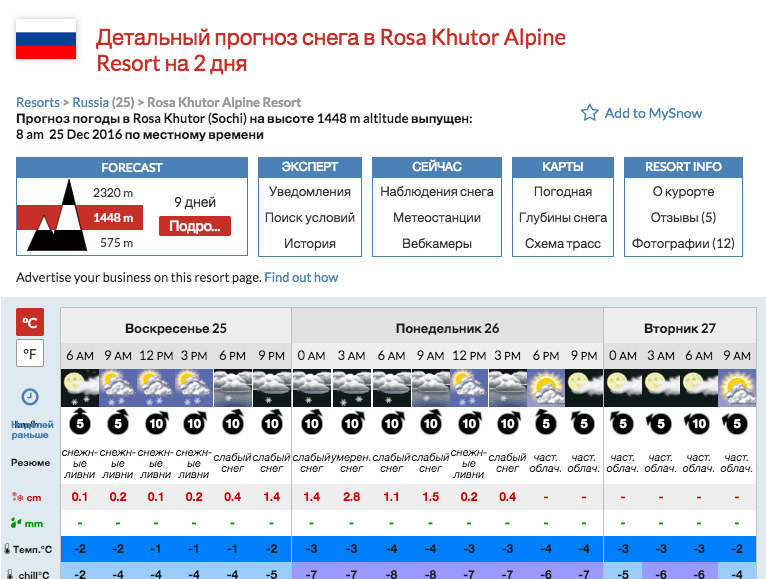Select the 1448 m elevation forecast
This screenshot has height=579, width=766.
tap(113, 217)
